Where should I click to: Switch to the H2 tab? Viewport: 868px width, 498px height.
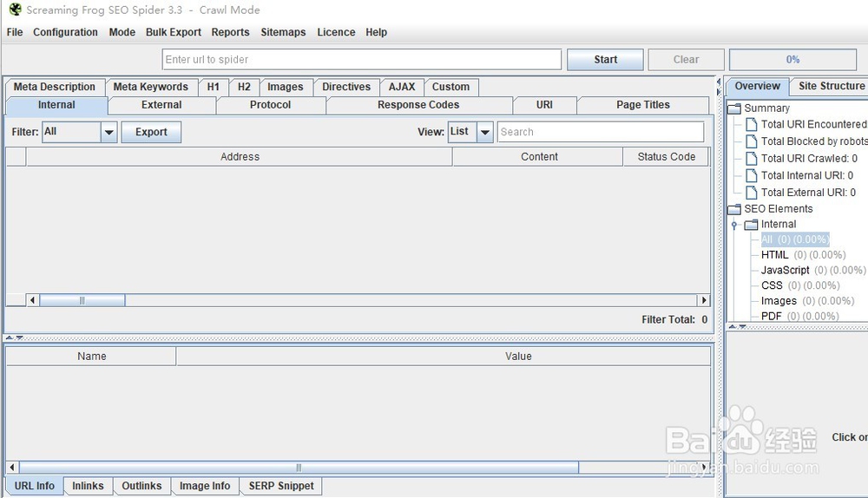coord(244,87)
